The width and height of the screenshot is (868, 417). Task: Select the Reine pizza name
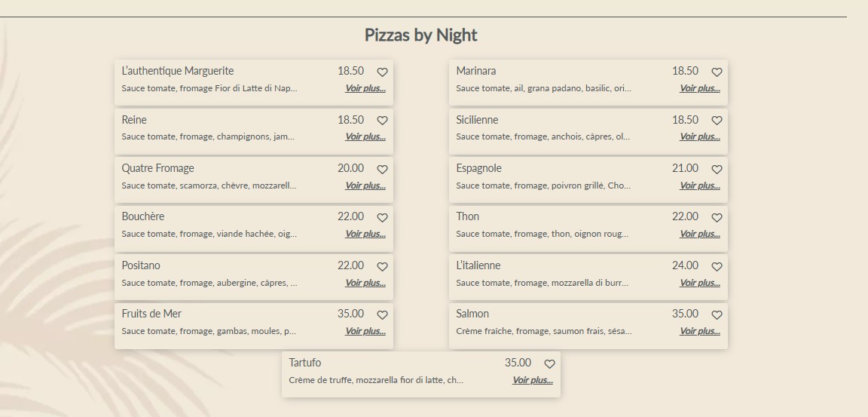tap(134, 120)
